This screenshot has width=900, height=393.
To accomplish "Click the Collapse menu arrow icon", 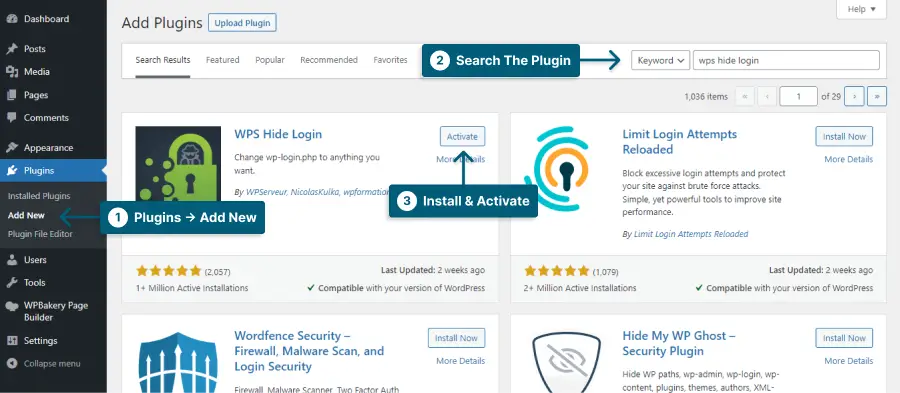I will click(11, 364).
